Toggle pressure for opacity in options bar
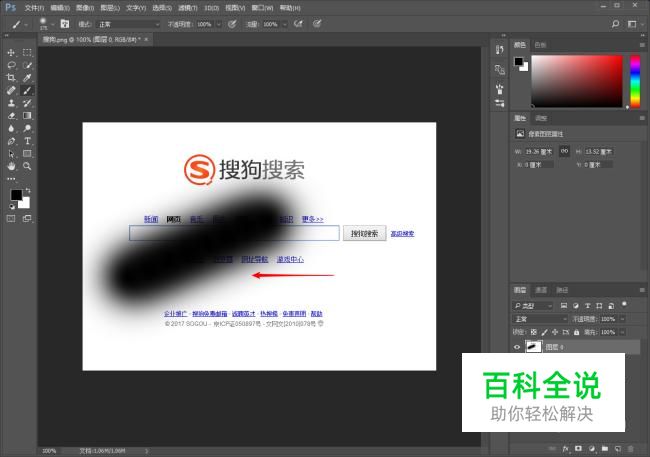The width and height of the screenshot is (650, 457). (x=232, y=24)
